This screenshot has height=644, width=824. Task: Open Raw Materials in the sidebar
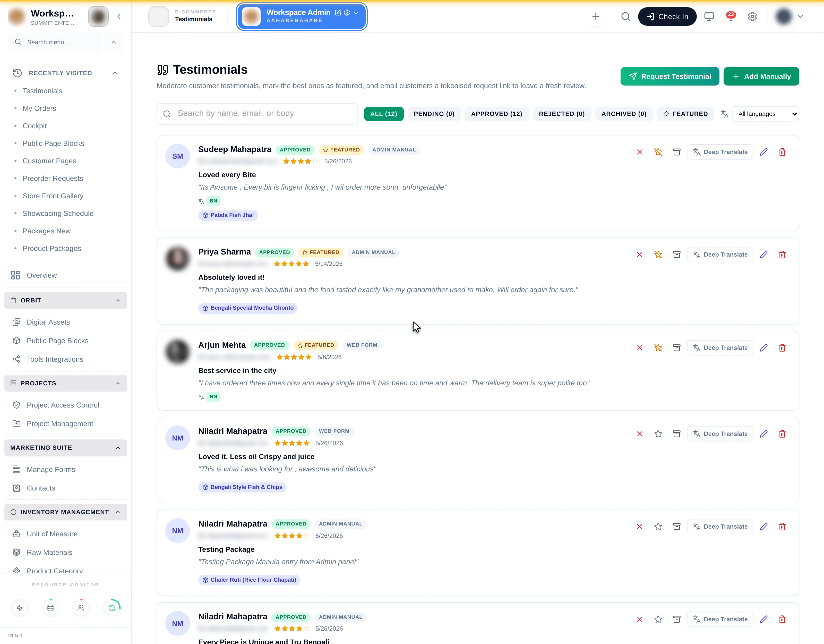(x=49, y=552)
